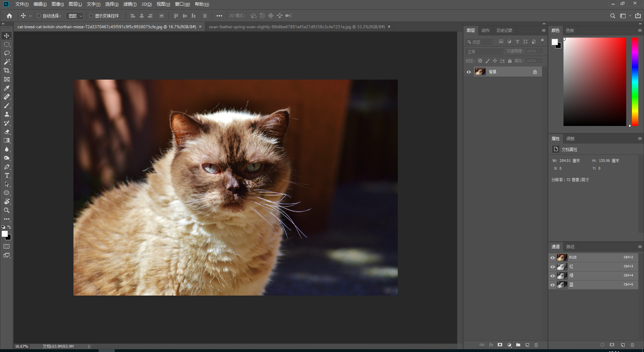
Task: Switch to the 调整 tab
Action: 570,139
